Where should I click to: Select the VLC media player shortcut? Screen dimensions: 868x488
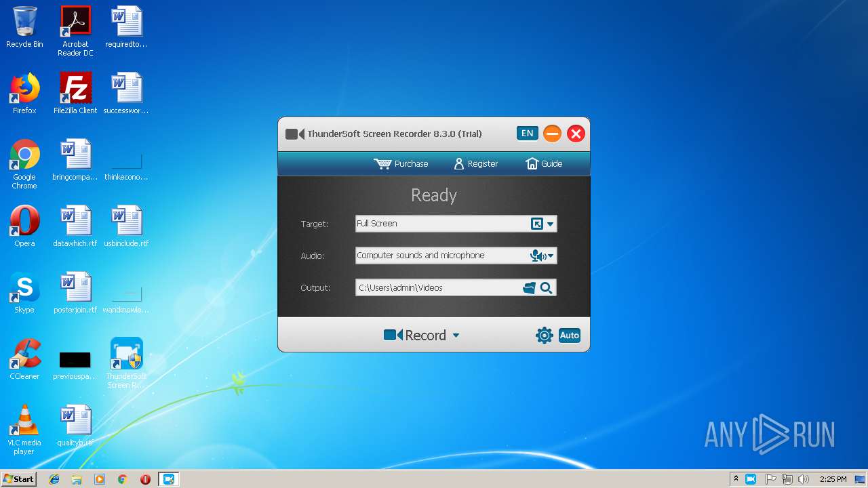pyautogui.click(x=24, y=430)
